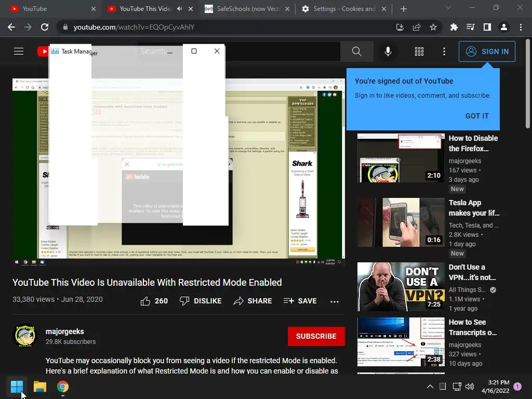The width and height of the screenshot is (532, 399).
Task: Close the Settings - Cookies tab
Action: click(384, 9)
